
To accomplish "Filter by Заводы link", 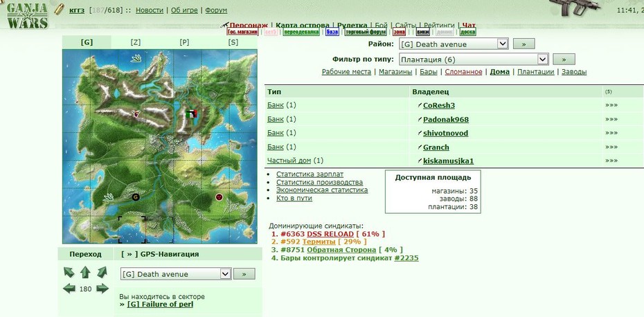I will click(x=574, y=72).
